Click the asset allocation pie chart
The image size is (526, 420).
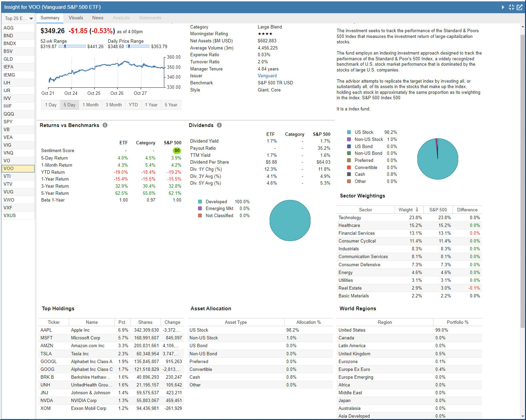point(438,159)
